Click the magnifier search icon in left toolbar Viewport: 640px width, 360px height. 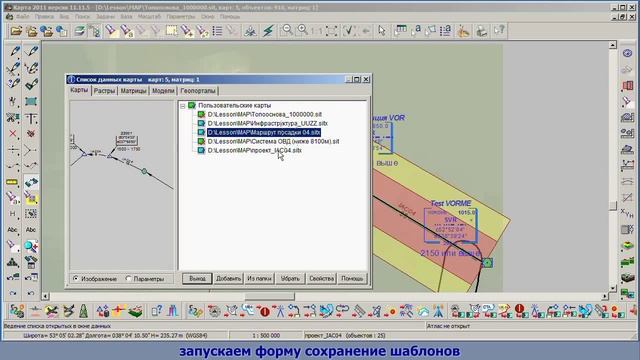point(31,246)
